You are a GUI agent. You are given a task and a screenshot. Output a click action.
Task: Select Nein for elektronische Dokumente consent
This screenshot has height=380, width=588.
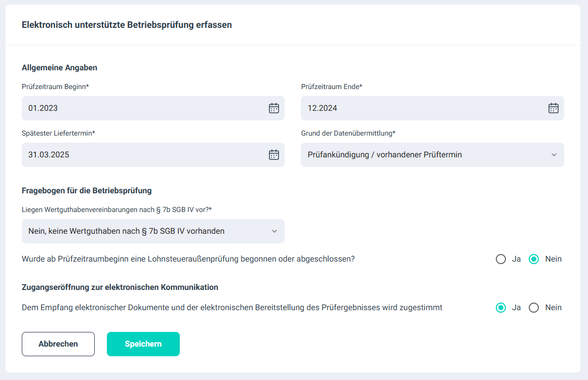click(x=534, y=308)
